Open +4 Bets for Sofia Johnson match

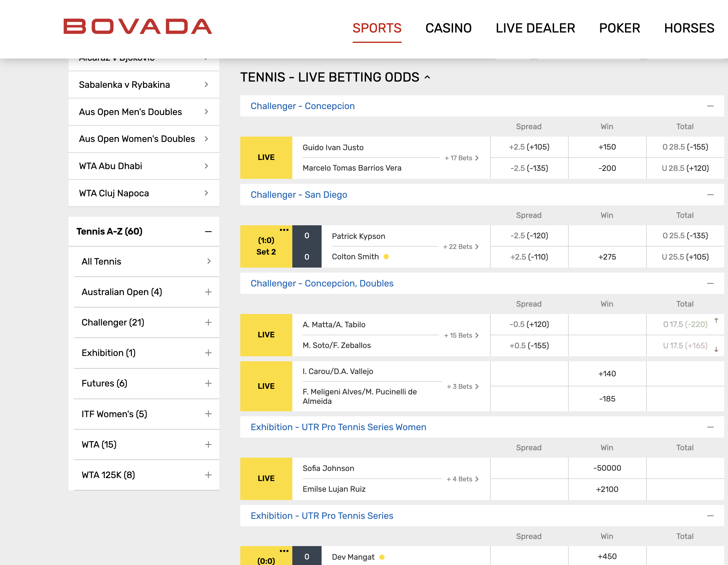coord(463,479)
